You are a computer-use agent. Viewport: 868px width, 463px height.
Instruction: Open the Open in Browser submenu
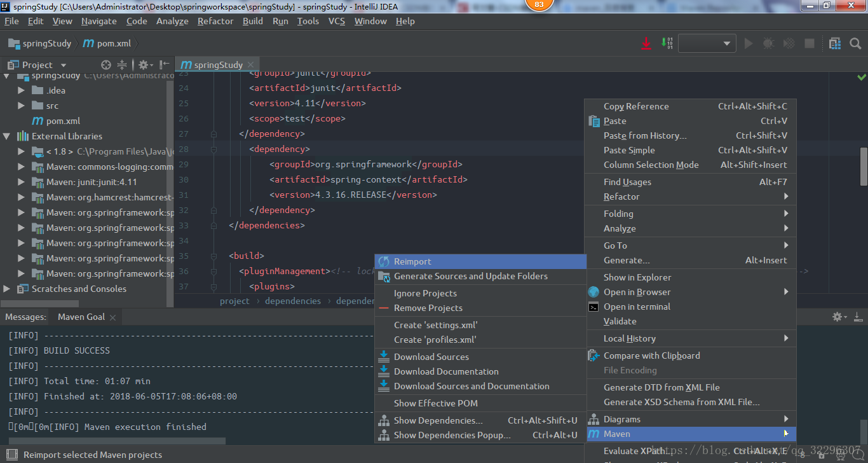(690, 292)
